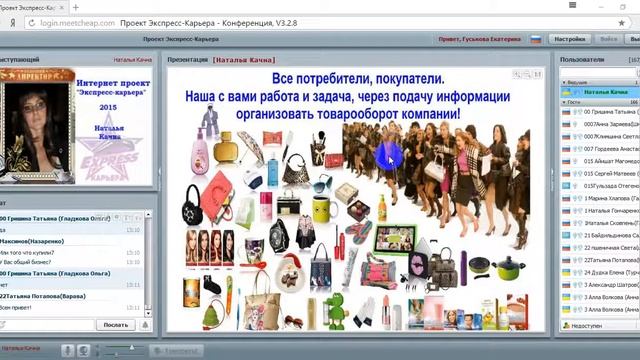Focus the user search field under Пользователи
The width and height of the screenshot is (640, 360).
[598, 72]
